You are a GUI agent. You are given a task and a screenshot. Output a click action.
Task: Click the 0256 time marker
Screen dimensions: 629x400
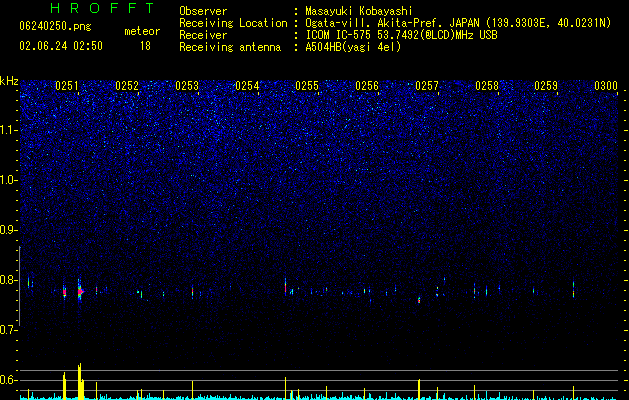pyautogui.click(x=367, y=86)
